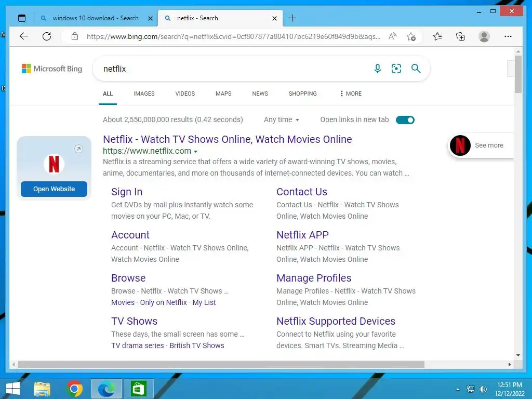The image size is (532, 399).
Task: Open the Manage Profiles sitelink
Action: click(x=314, y=278)
